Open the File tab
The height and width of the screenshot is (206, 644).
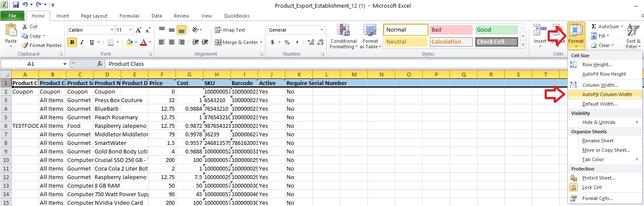[12, 16]
